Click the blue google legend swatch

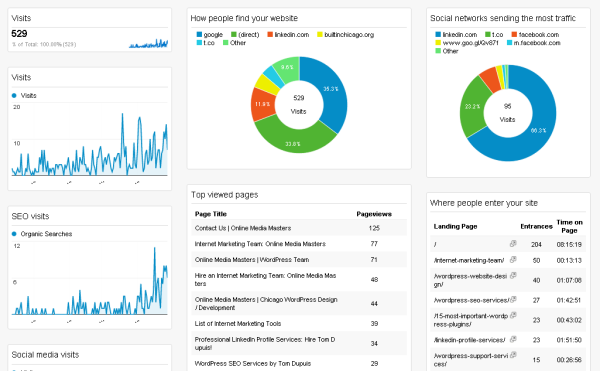[199, 34]
